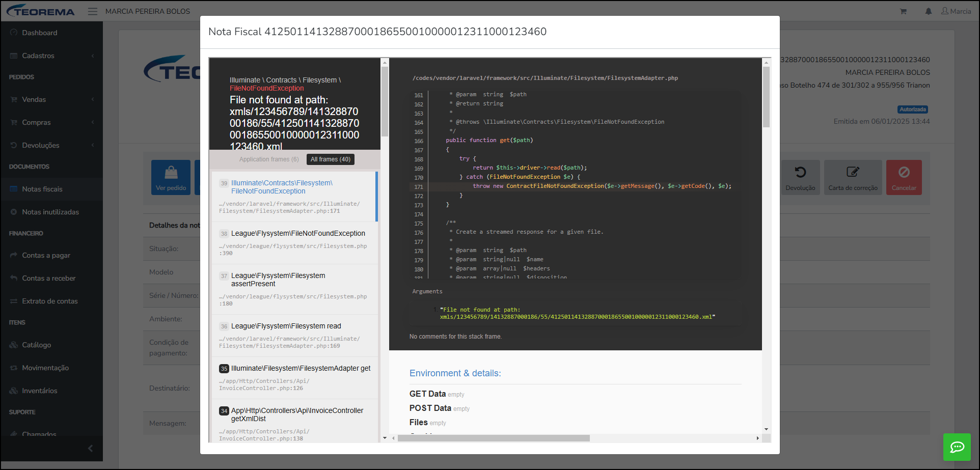Image resolution: width=980 pixels, height=470 pixels.
Task: Expand the Vendas sidebar menu
Action: [x=51, y=99]
